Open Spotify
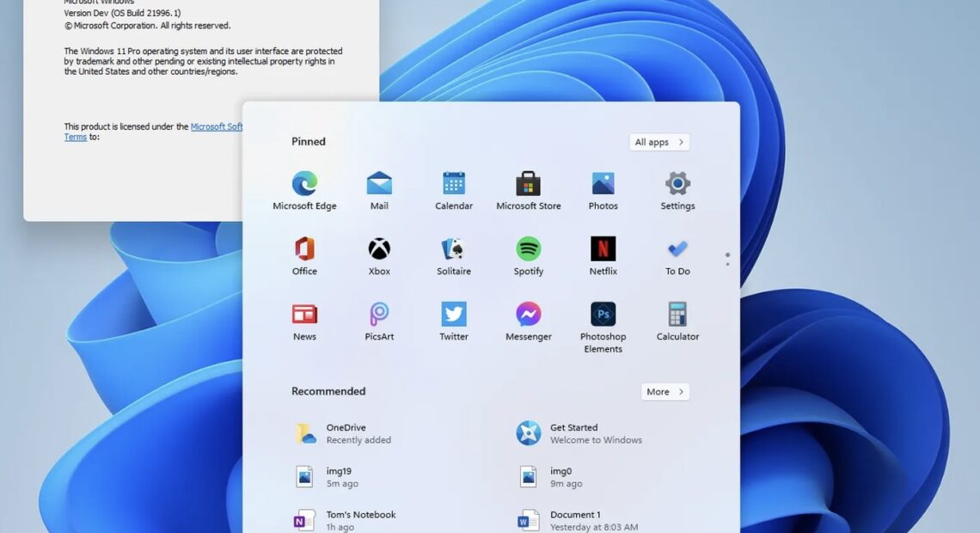Image resolution: width=980 pixels, height=533 pixels. [x=528, y=253]
